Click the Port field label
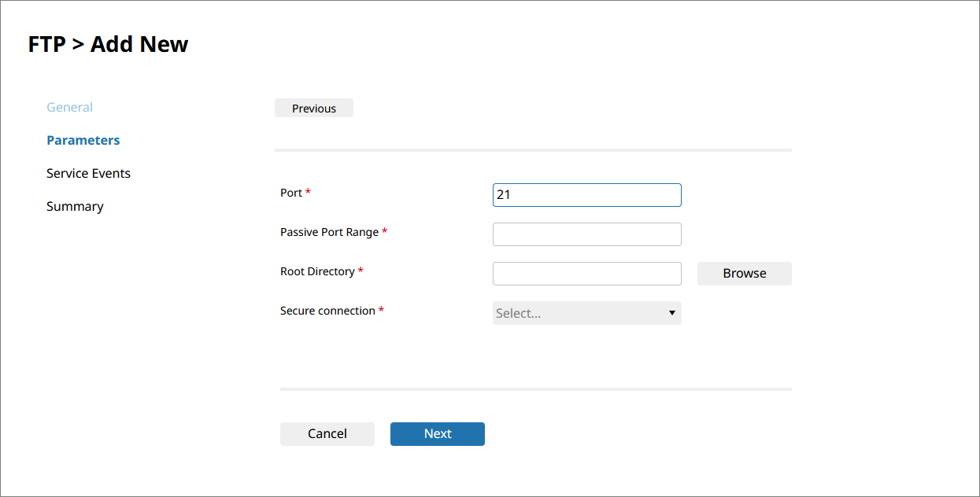The image size is (980, 497). [291, 193]
